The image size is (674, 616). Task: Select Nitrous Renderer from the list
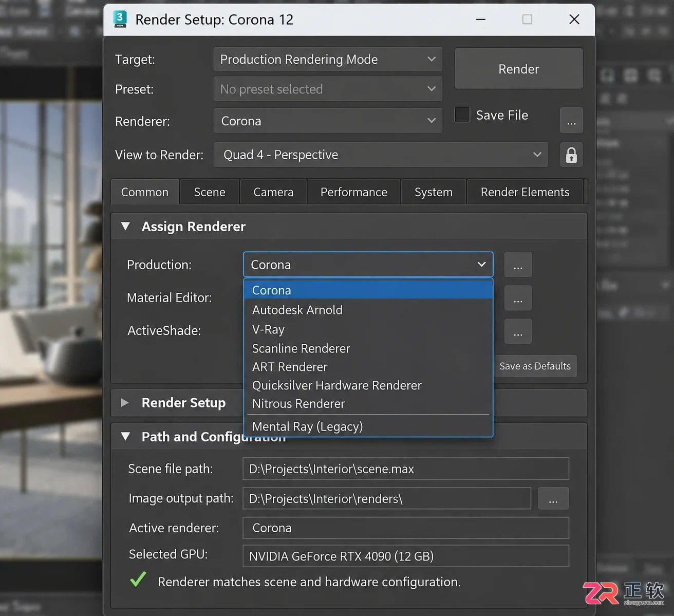[368, 404]
